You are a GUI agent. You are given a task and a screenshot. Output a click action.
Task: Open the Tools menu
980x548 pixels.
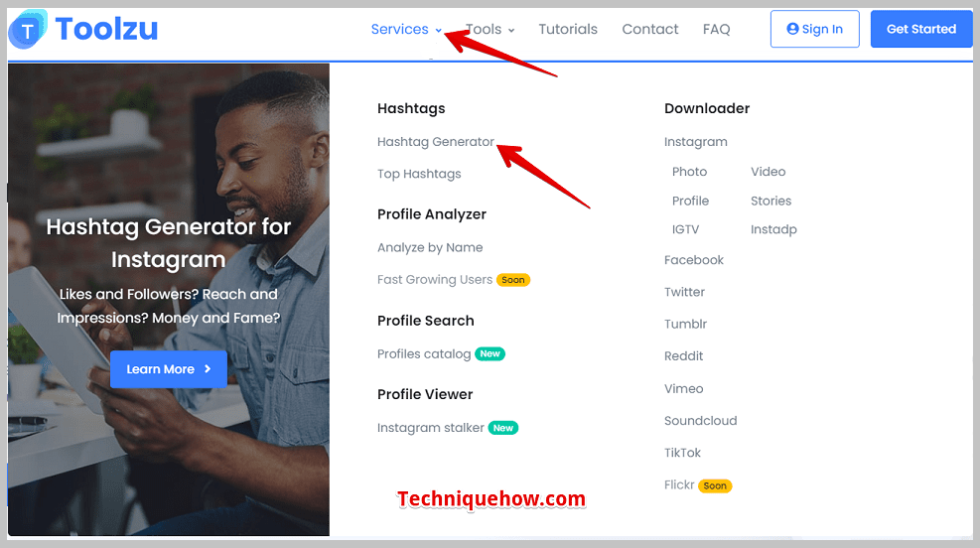pos(484,29)
